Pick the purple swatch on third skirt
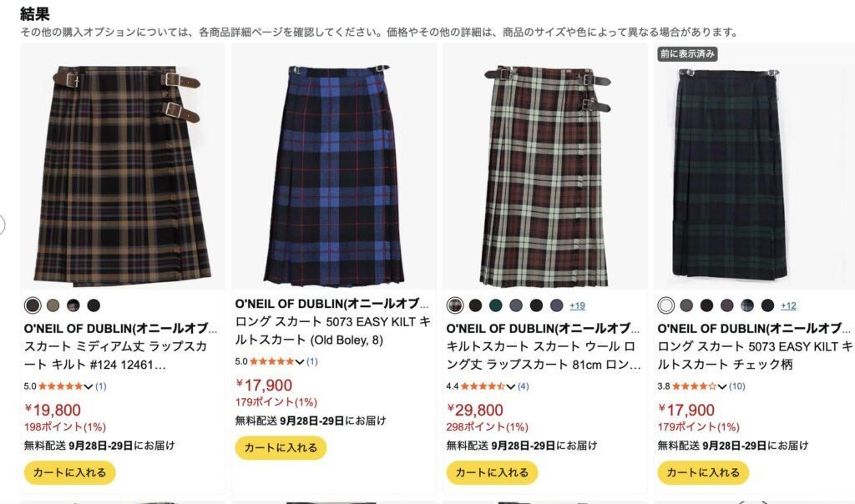This screenshot has height=504, width=855. tap(556, 305)
